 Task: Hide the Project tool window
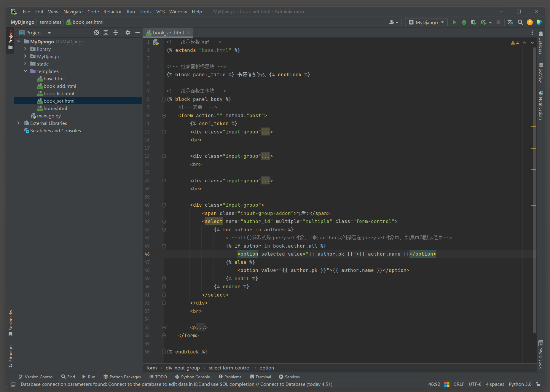click(137, 33)
